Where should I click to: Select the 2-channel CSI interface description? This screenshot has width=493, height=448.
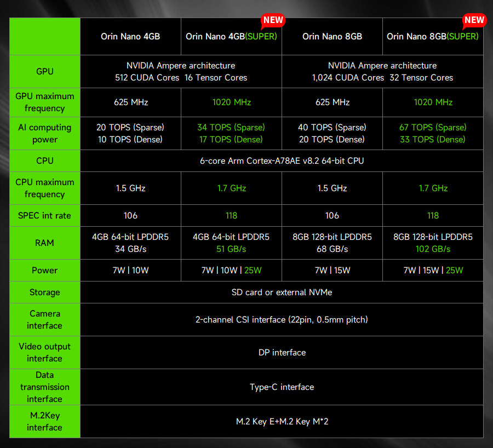pos(282,319)
